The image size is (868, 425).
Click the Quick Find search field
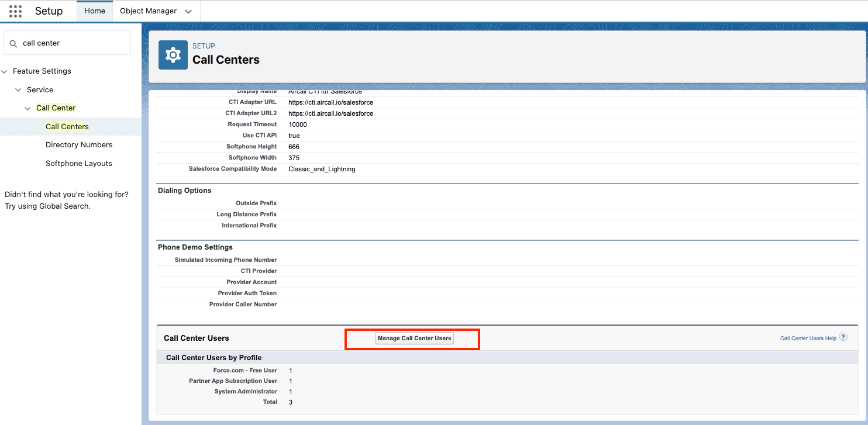point(73,43)
